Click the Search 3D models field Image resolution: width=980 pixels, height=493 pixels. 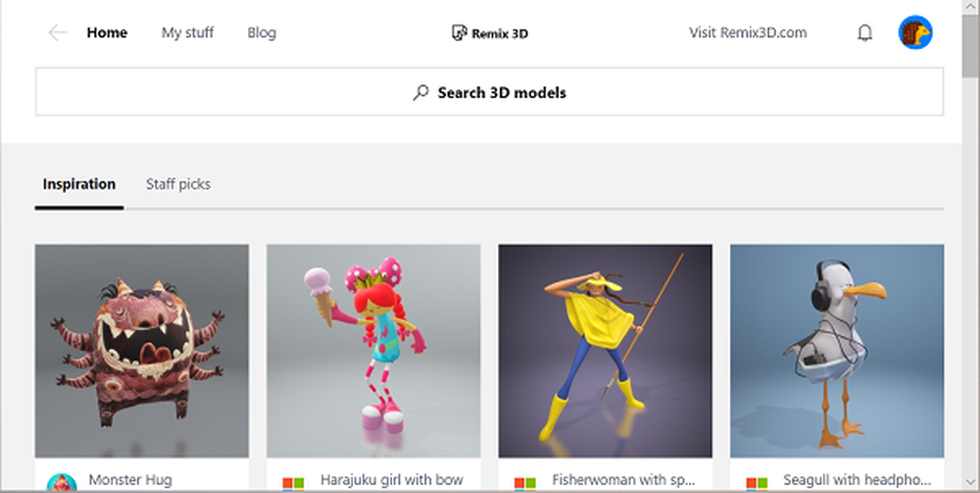(x=489, y=92)
